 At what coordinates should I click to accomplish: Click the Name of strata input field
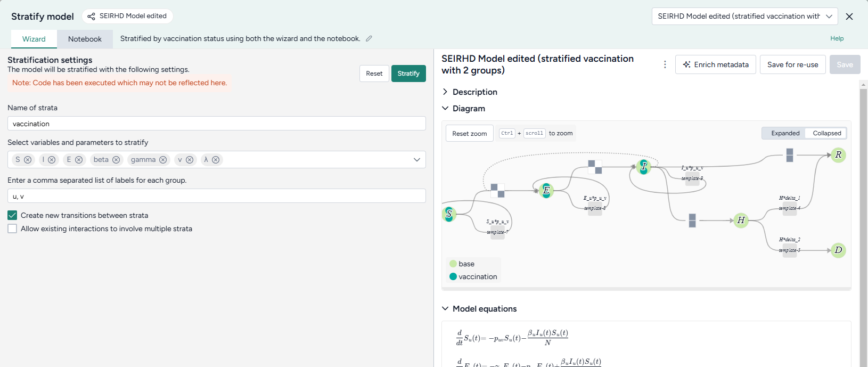(216, 124)
